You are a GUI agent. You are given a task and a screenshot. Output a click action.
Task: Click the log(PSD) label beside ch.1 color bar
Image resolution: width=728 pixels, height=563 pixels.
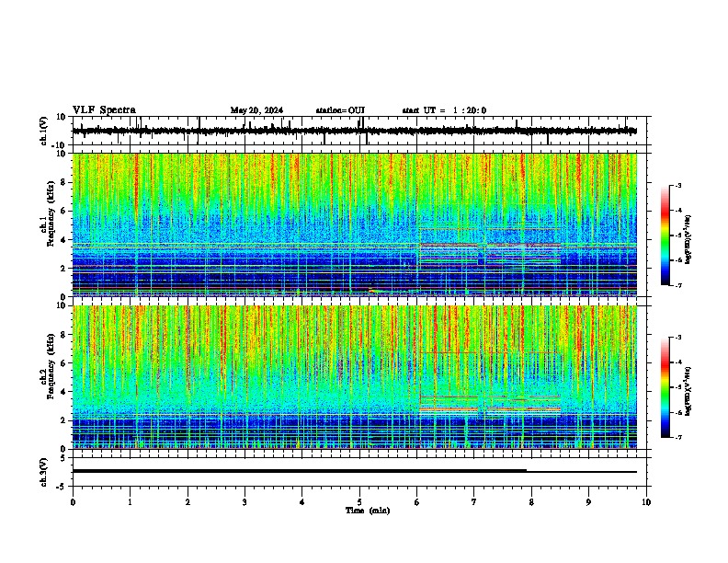pyautogui.click(x=688, y=239)
